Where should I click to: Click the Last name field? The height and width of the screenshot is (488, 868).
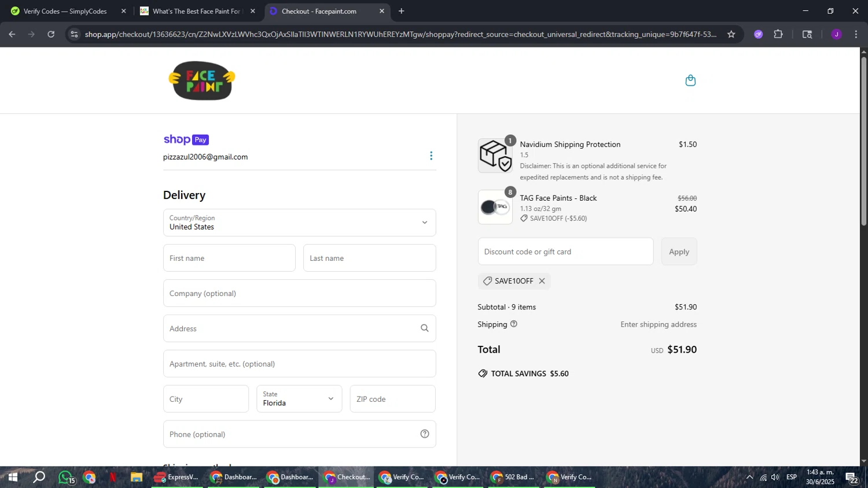point(370,258)
